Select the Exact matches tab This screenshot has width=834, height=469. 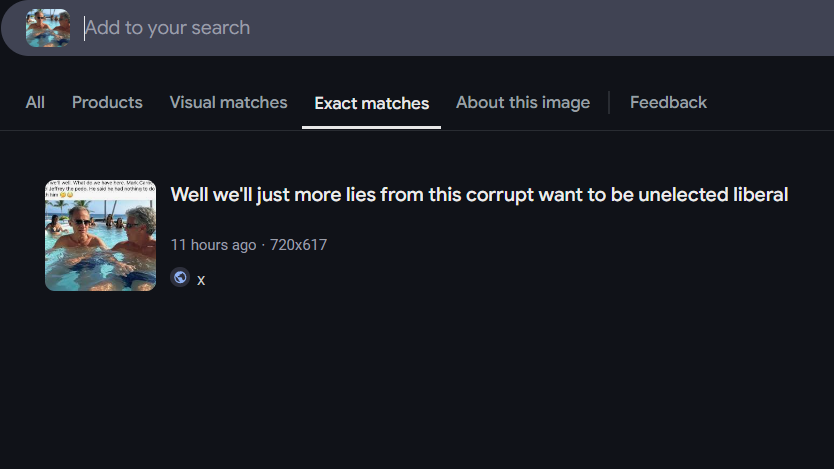371,103
